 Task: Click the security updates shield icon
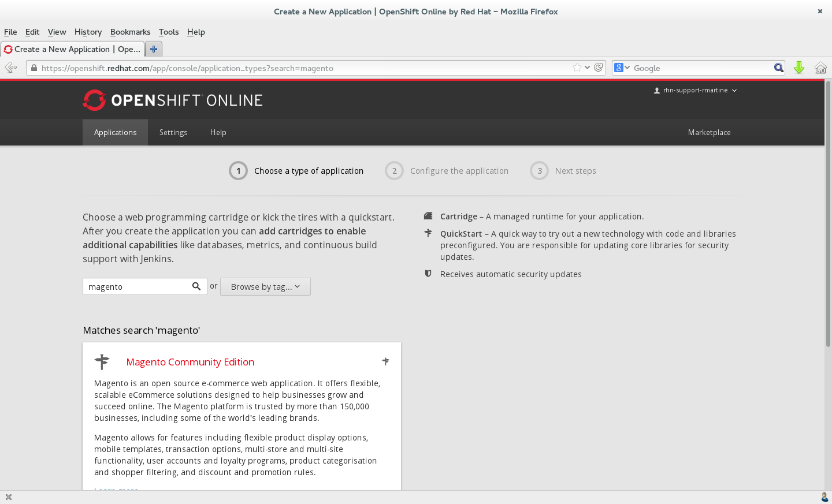pos(428,274)
